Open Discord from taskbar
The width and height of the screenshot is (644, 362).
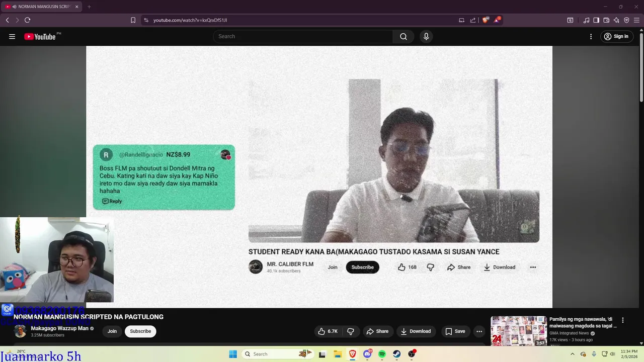pos(367,354)
